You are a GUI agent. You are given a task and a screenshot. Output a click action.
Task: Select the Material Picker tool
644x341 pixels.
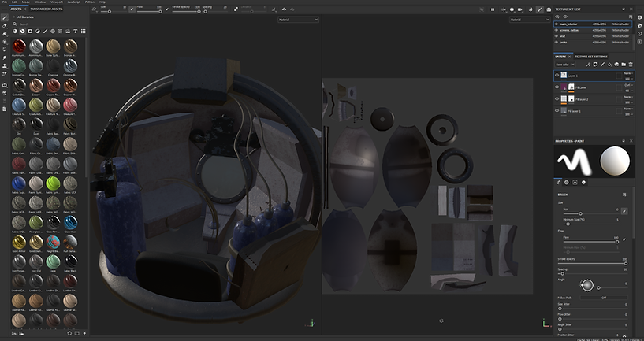coord(5,74)
